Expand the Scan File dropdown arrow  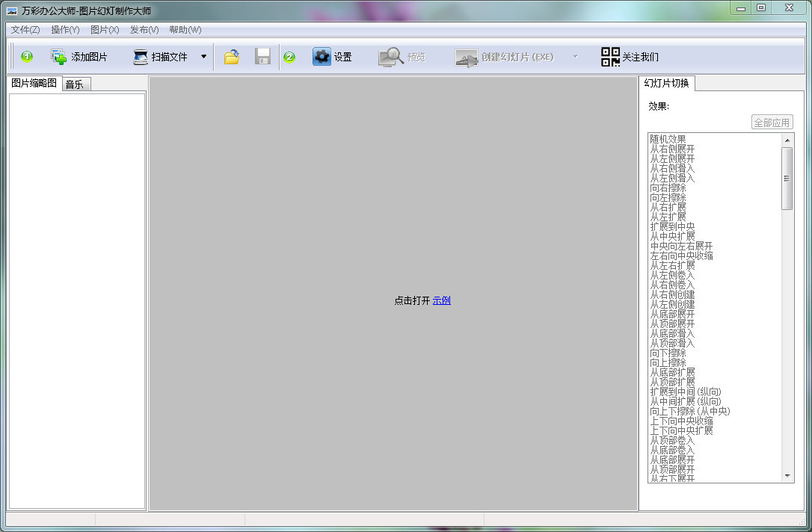pyautogui.click(x=203, y=57)
